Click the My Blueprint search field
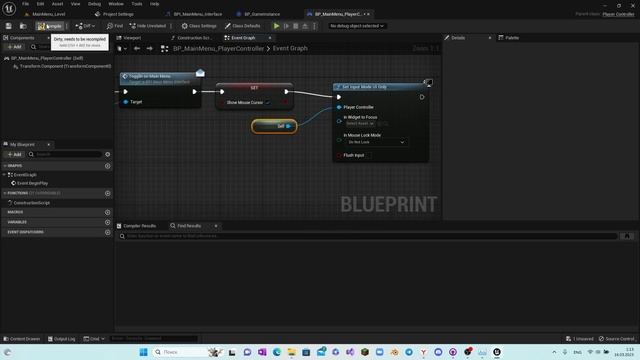The width and height of the screenshot is (640, 360). point(64,154)
